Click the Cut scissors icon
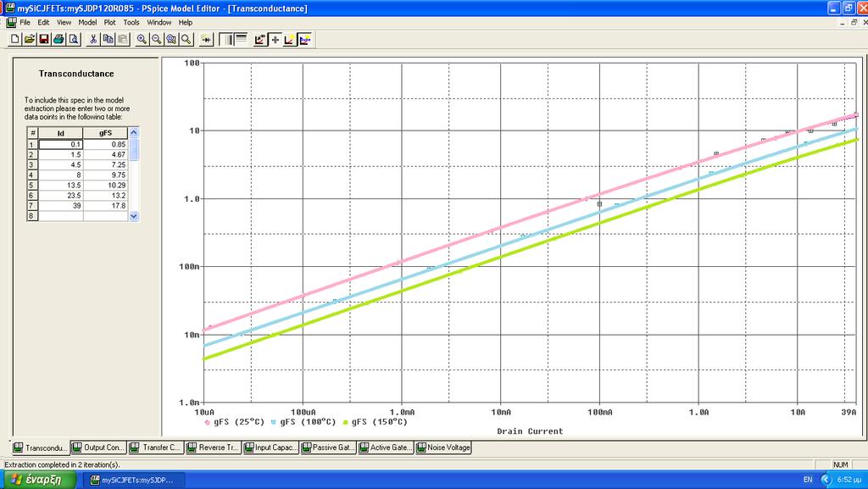This screenshot has width=868, height=489. pos(93,39)
